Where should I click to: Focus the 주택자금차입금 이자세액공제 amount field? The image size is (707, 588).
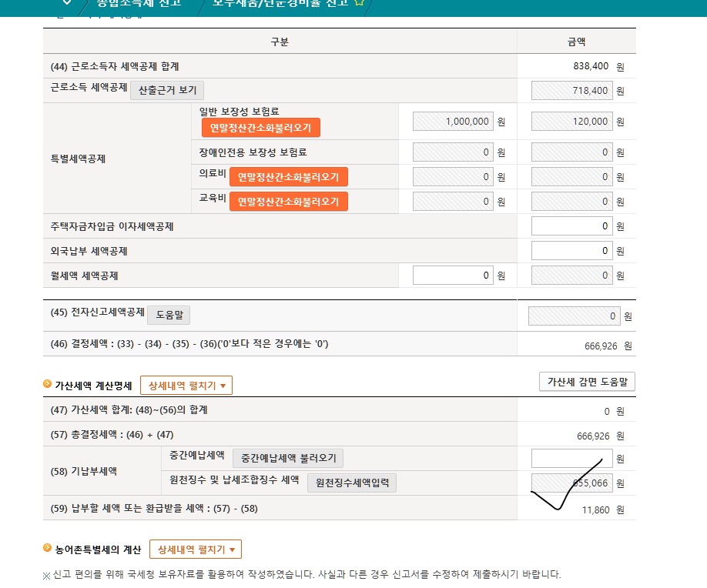coord(571,226)
